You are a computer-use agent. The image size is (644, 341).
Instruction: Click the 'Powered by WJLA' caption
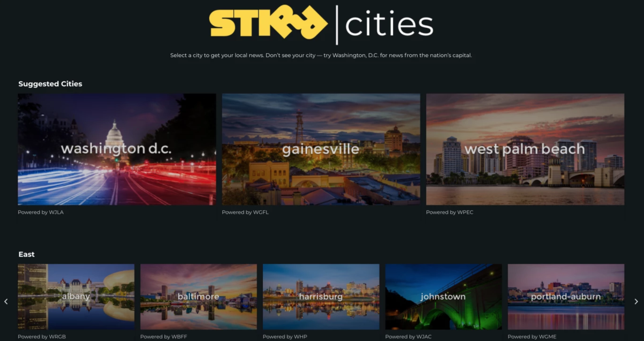[41, 212]
